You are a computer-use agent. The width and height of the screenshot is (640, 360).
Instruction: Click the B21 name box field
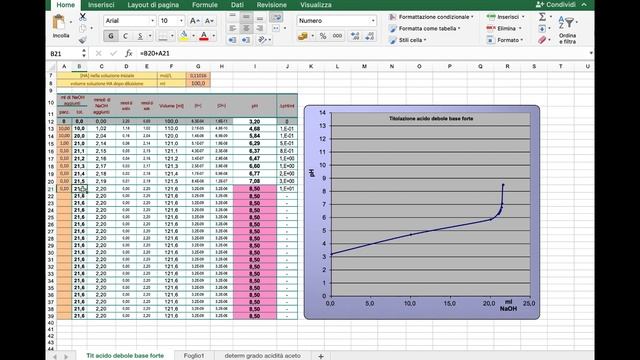pos(65,53)
